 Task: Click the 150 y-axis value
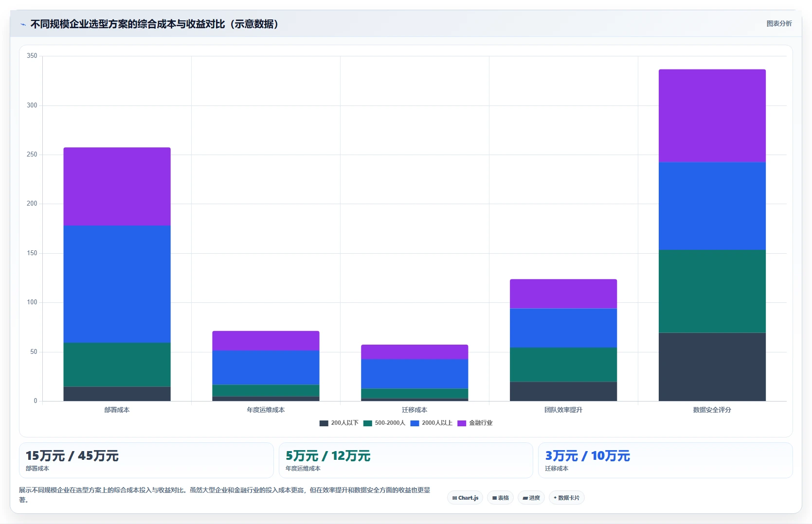[x=32, y=253]
